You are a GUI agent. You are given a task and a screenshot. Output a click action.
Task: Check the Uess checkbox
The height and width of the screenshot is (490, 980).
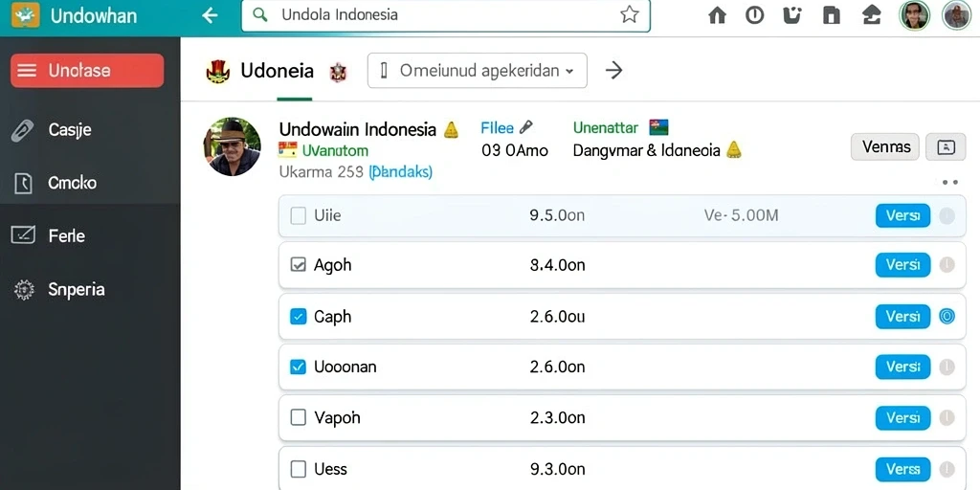pyautogui.click(x=299, y=469)
